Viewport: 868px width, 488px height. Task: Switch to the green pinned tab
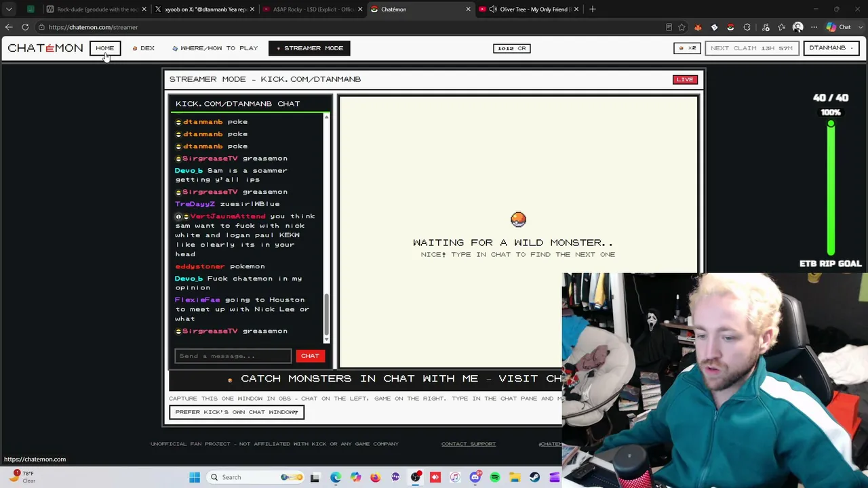(31, 9)
